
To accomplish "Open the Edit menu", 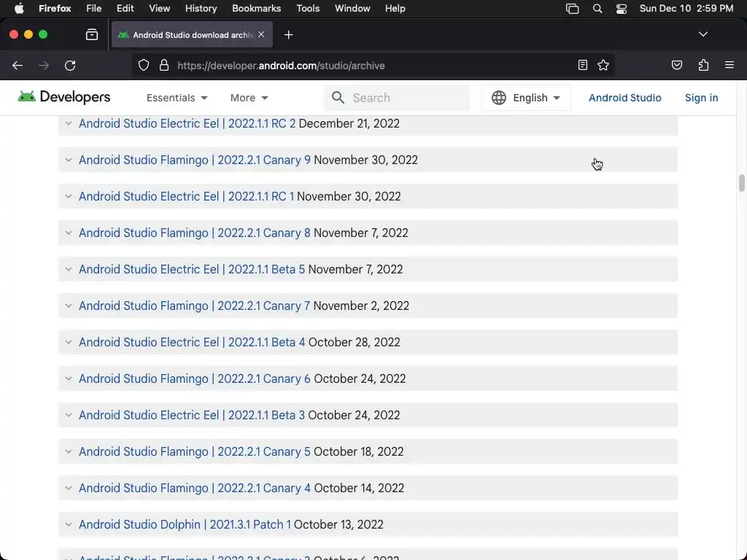I will (125, 8).
